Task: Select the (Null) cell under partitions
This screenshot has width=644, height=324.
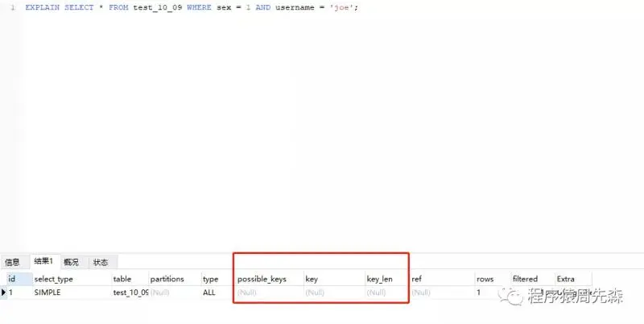Action: [x=175, y=293]
